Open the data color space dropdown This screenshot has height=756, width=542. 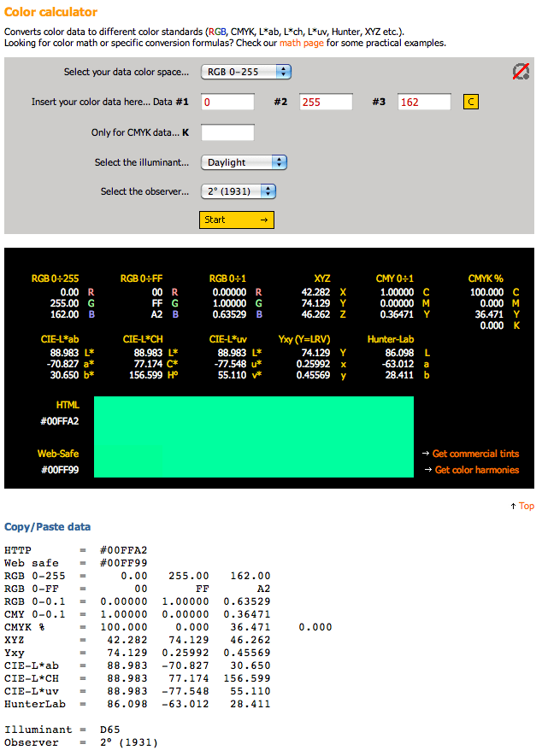click(x=246, y=72)
